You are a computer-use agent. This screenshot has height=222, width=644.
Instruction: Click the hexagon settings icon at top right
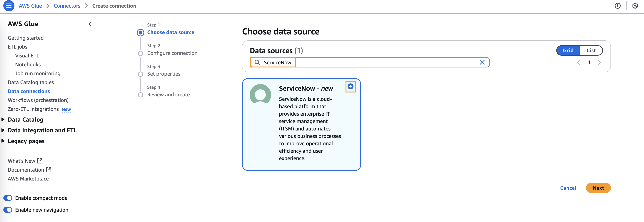pos(635,6)
